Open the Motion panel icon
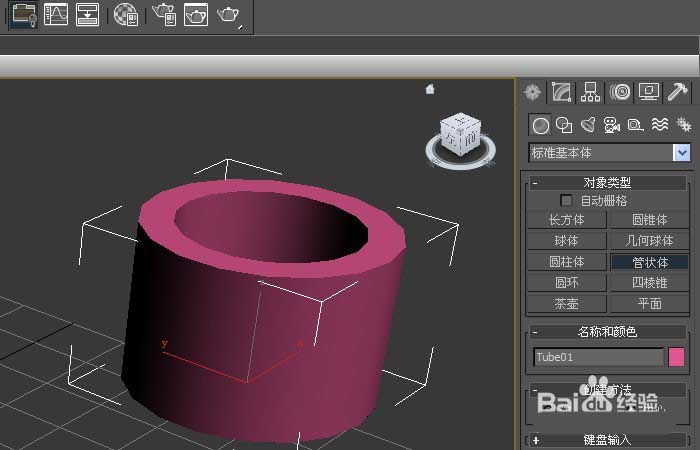The width and height of the screenshot is (700, 450). 620,93
